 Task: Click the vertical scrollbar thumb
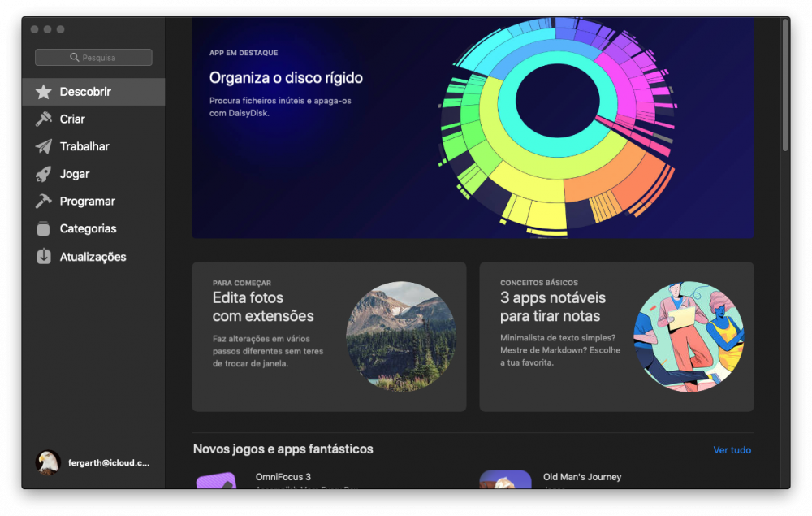[785, 85]
